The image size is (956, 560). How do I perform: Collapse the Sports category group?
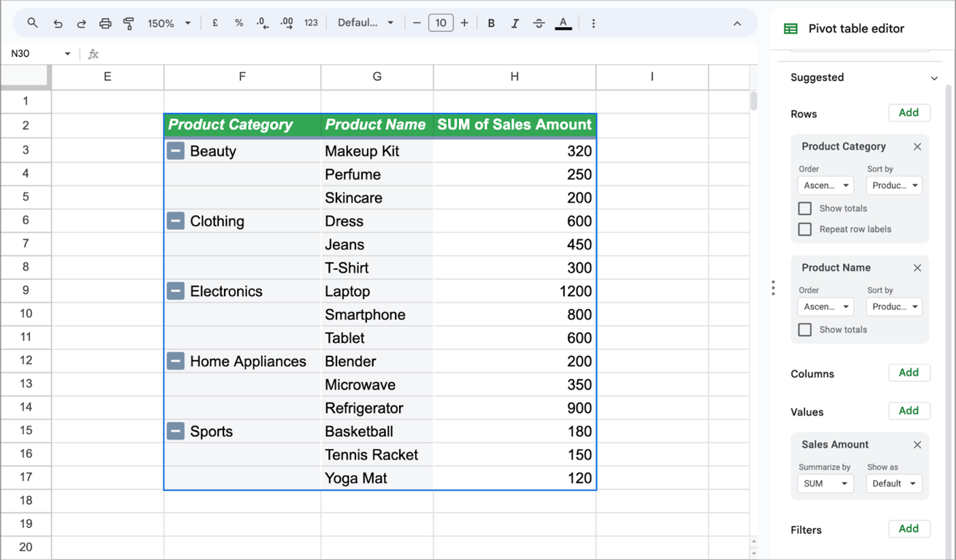[175, 430]
